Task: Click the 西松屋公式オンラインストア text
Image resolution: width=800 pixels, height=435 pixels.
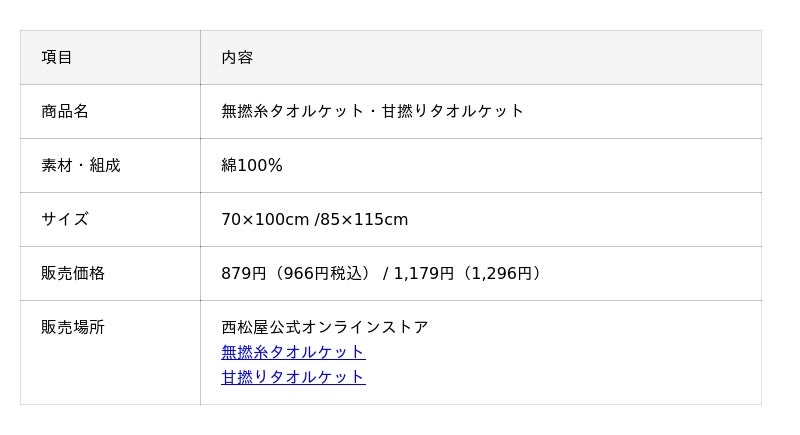Action: pyautogui.click(x=325, y=327)
